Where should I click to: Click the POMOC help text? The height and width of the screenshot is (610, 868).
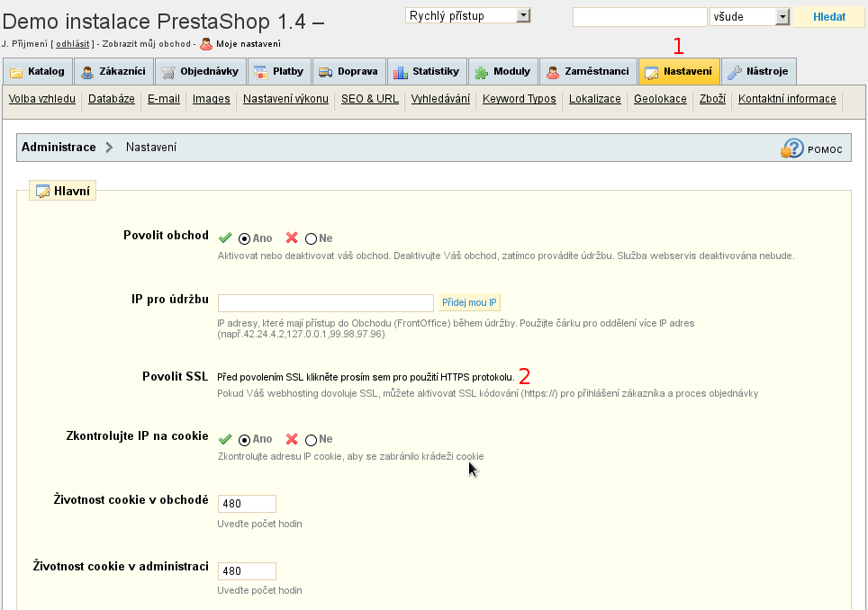click(825, 150)
